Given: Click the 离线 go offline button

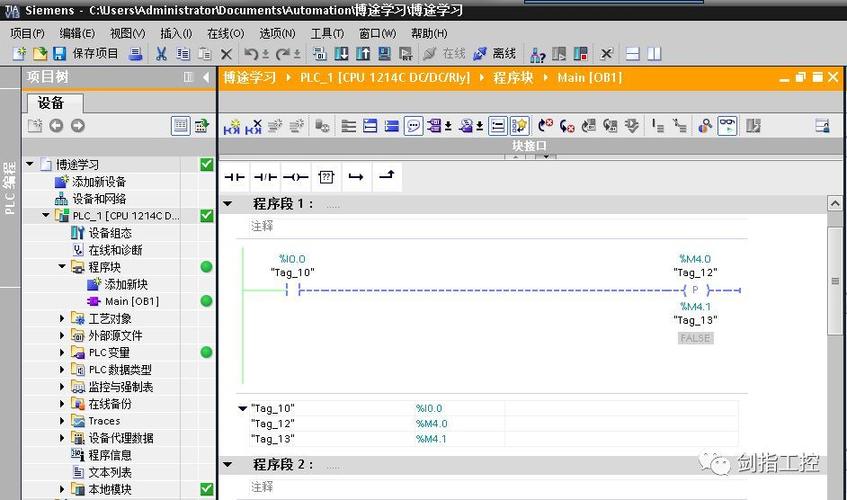Looking at the screenshot, I should coord(494,53).
